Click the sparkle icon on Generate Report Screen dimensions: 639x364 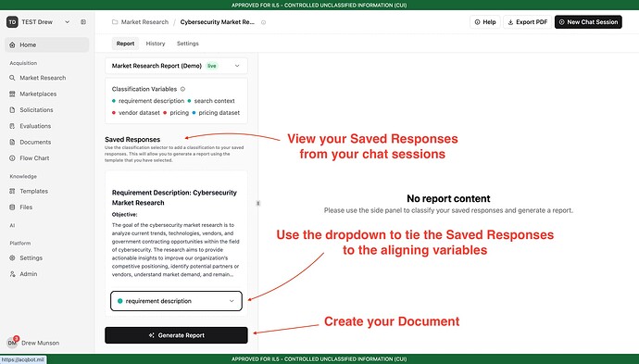[151, 335]
